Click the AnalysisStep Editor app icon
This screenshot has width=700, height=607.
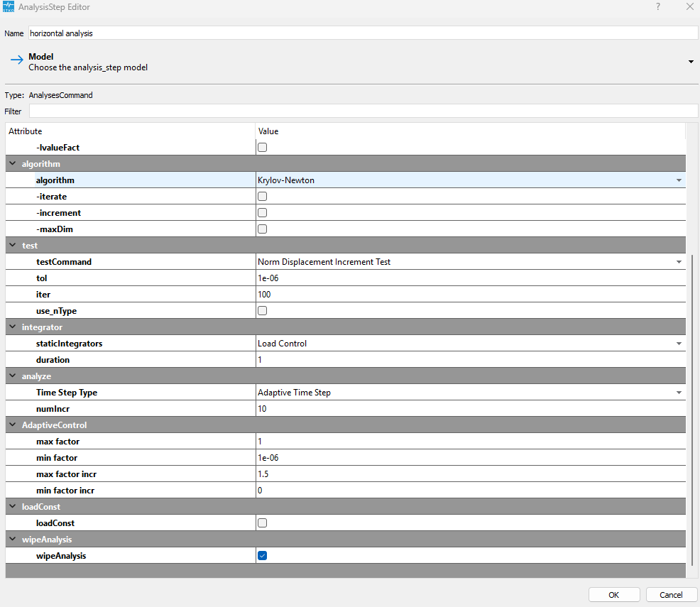click(x=9, y=6)
